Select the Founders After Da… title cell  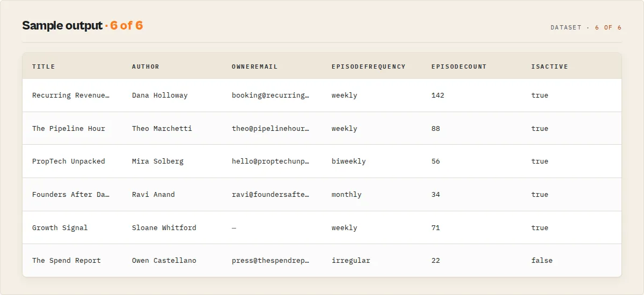tap(71, 195)
